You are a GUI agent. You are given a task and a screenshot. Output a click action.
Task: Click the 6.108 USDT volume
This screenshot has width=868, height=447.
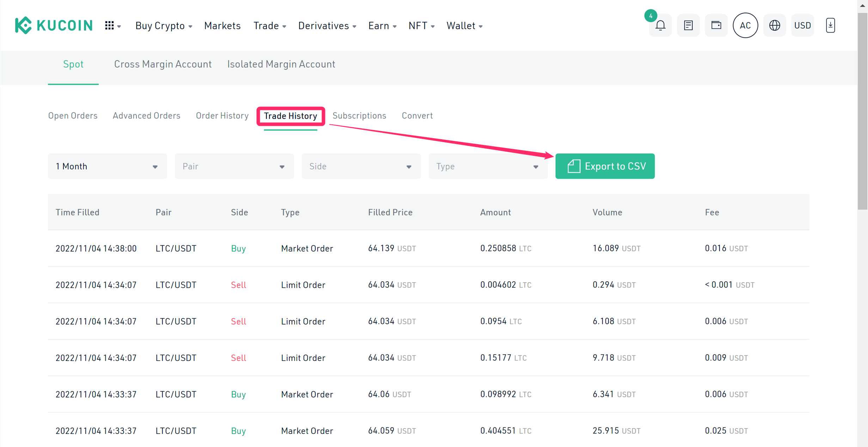pos(614,322)
